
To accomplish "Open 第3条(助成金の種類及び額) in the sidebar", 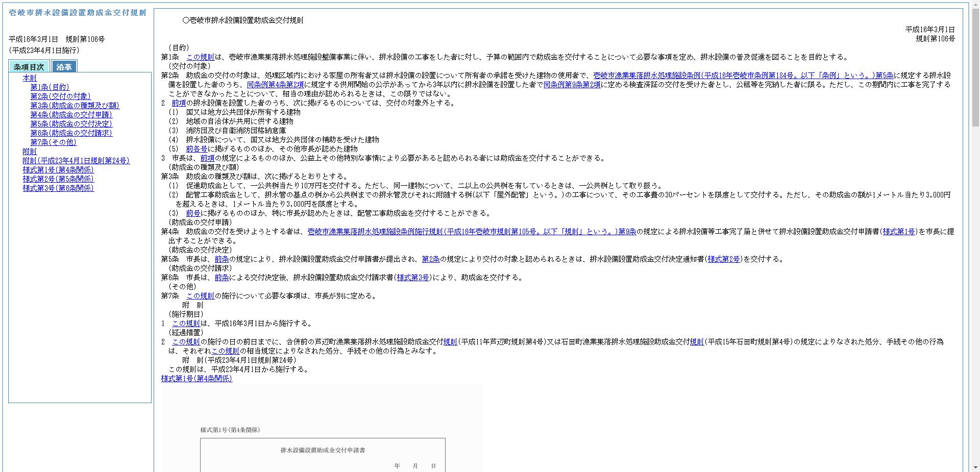I will coord(75,106).
